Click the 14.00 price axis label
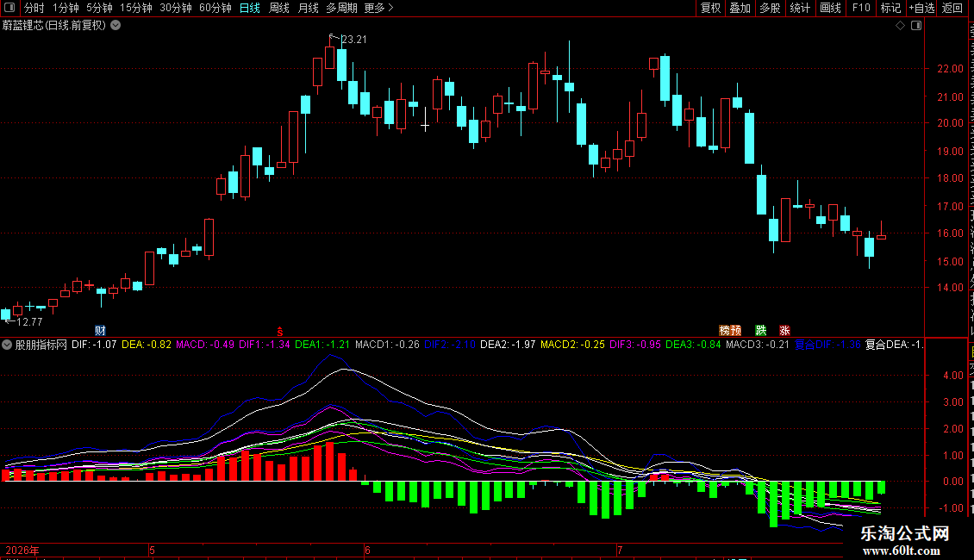 click(951, 288)
